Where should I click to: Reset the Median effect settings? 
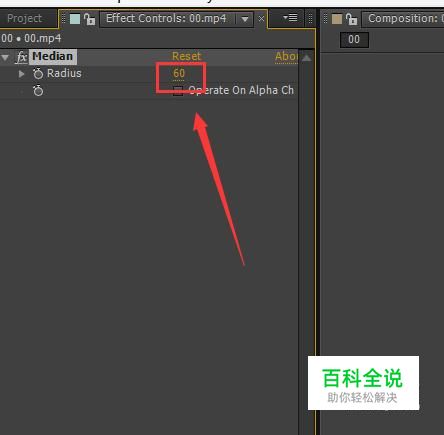coord(187,56)
